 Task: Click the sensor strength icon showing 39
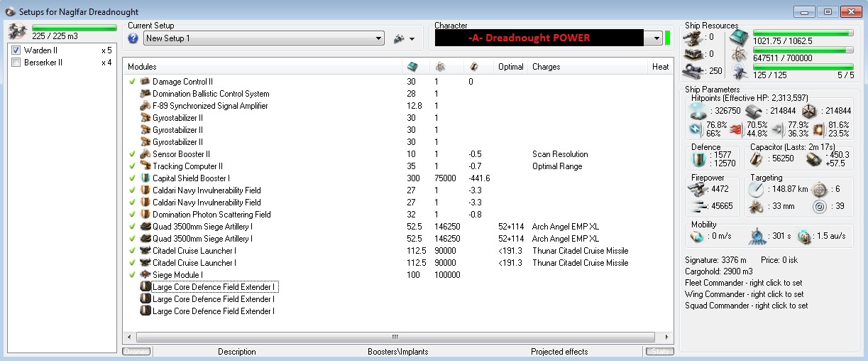(x=819, y=207)
